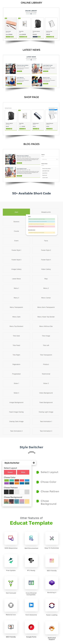Screen dimensions: 63x644
Task: Click the Owl Carousel icon
Action: pos(11,583)
